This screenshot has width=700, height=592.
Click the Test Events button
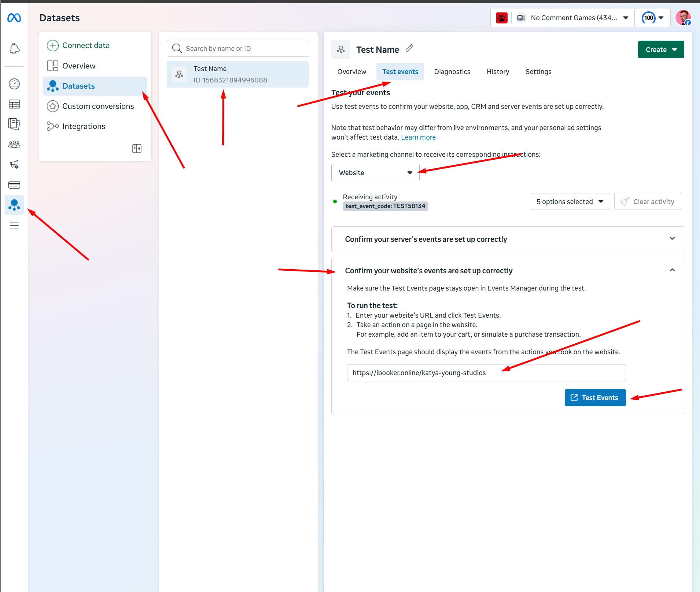coord(595,397)
